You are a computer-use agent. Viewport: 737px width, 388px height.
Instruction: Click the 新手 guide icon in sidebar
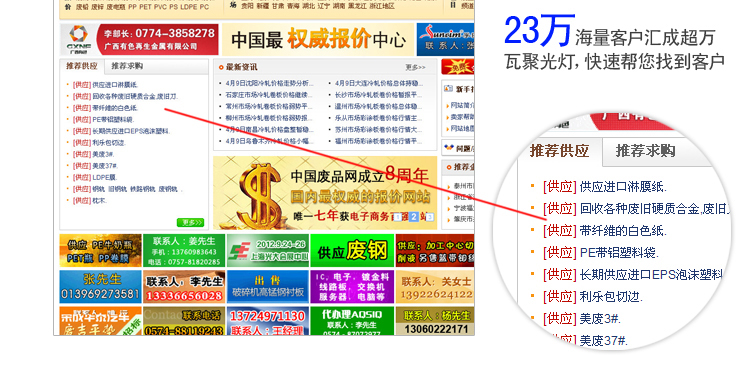pyautogui.click(x=448, y=89)
